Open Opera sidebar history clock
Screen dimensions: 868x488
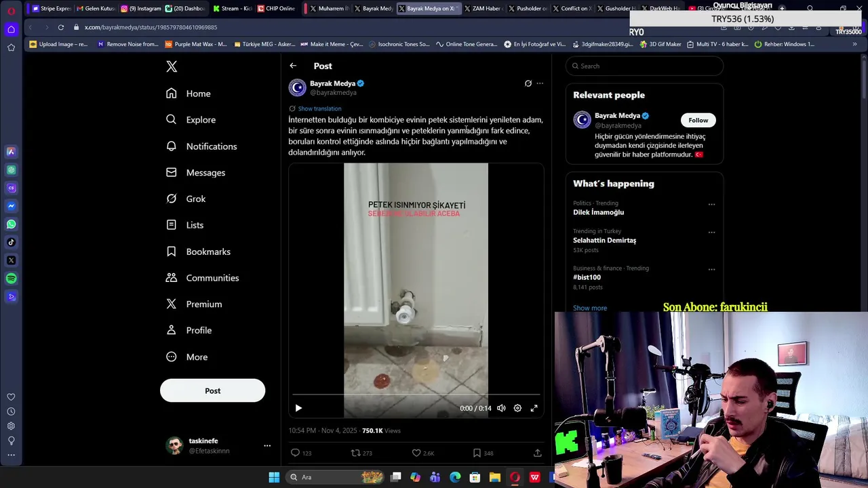(11, 411)
